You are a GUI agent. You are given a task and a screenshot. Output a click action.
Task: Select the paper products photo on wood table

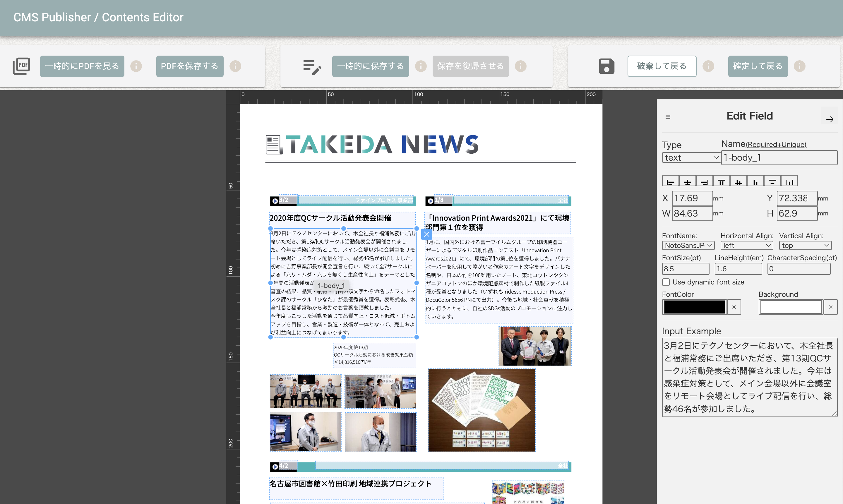point(482,410)
